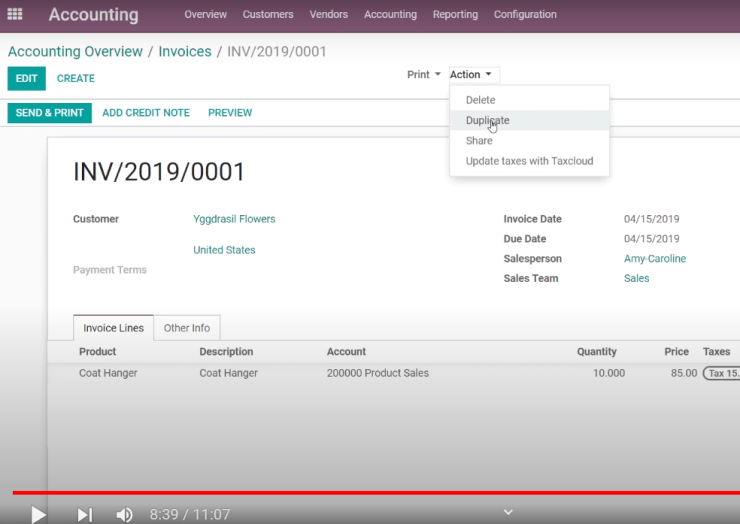Open Customers menu
The image size is (740, 524).
(268, 14)
